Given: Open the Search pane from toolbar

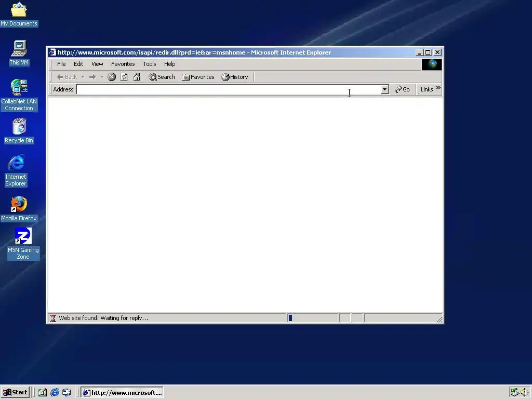Looking at the screenshot, I should tap(162, 77).
